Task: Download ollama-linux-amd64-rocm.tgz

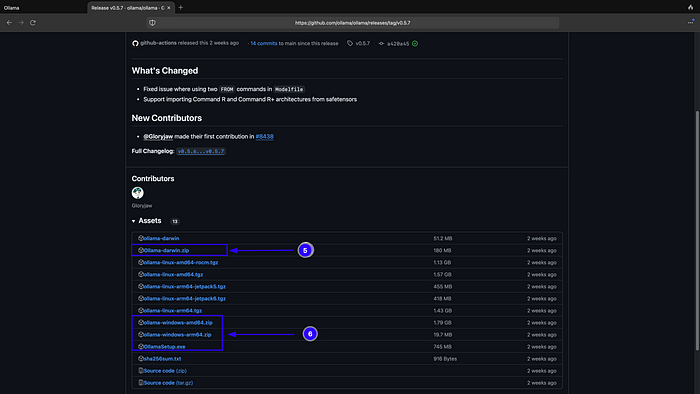Action: tap(181, 262)
